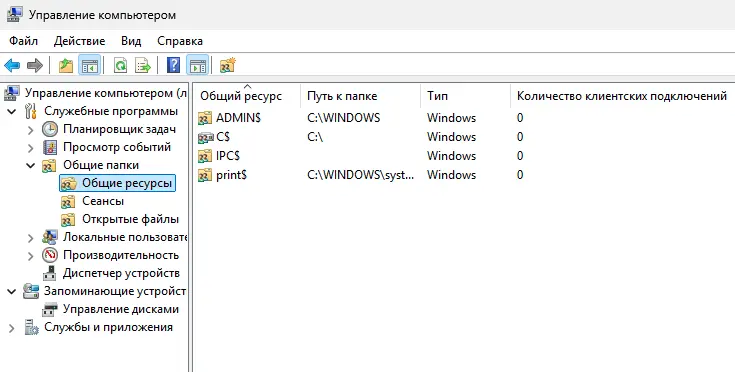
Task: Open the Действие menu
Action: click(x=79, y=41)
